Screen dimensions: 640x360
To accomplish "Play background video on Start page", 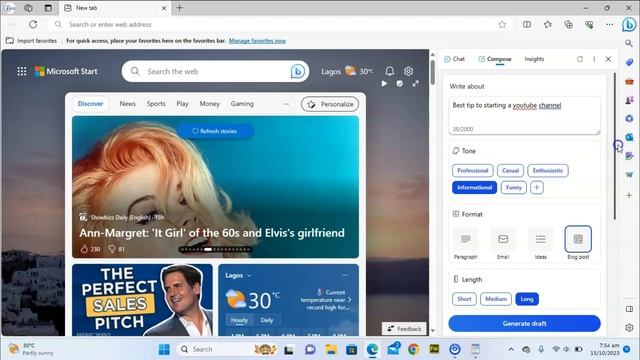I will click(384, 83).
